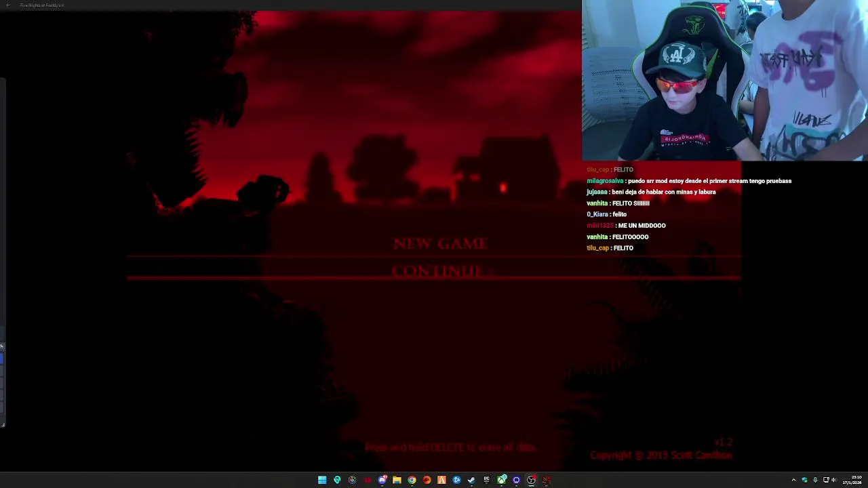Open the red taskbar app left of Discord

(368, 480)
